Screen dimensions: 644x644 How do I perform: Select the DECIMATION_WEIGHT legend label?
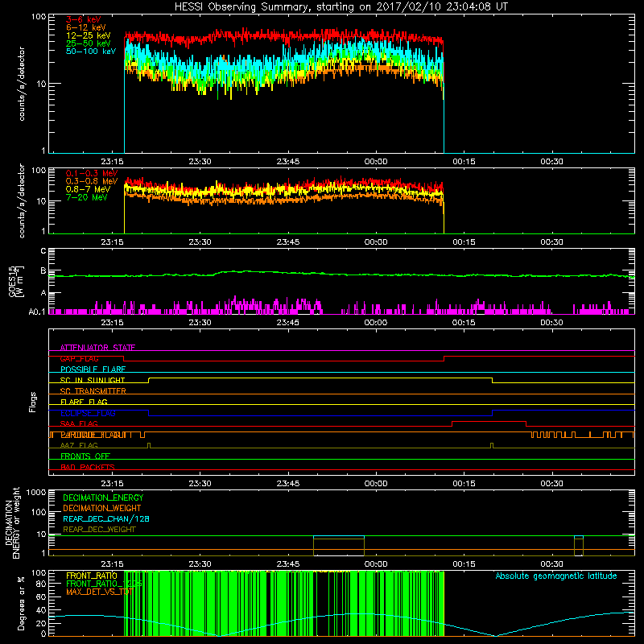tap(102, 508)
